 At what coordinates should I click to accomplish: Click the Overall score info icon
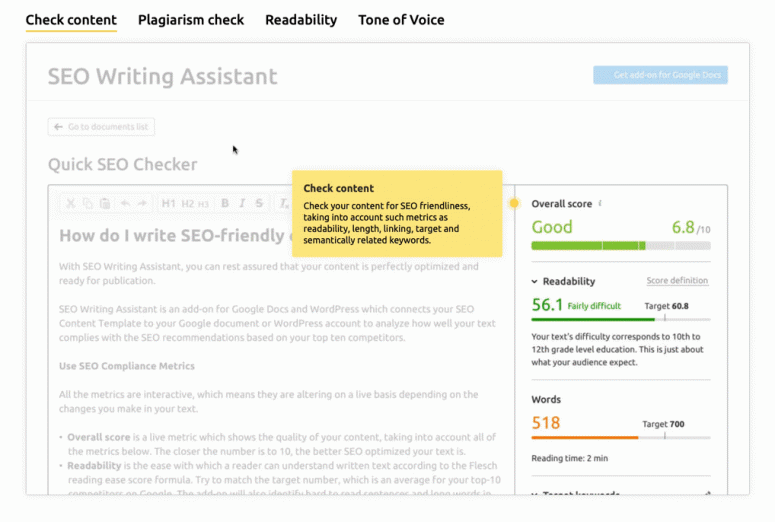pyautogui.click(x=600, y=204)
